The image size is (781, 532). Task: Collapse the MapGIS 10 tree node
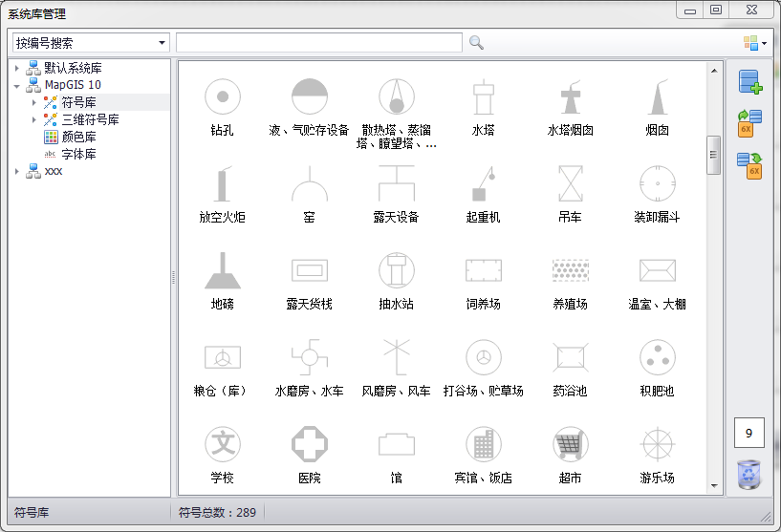pos(17,86)
